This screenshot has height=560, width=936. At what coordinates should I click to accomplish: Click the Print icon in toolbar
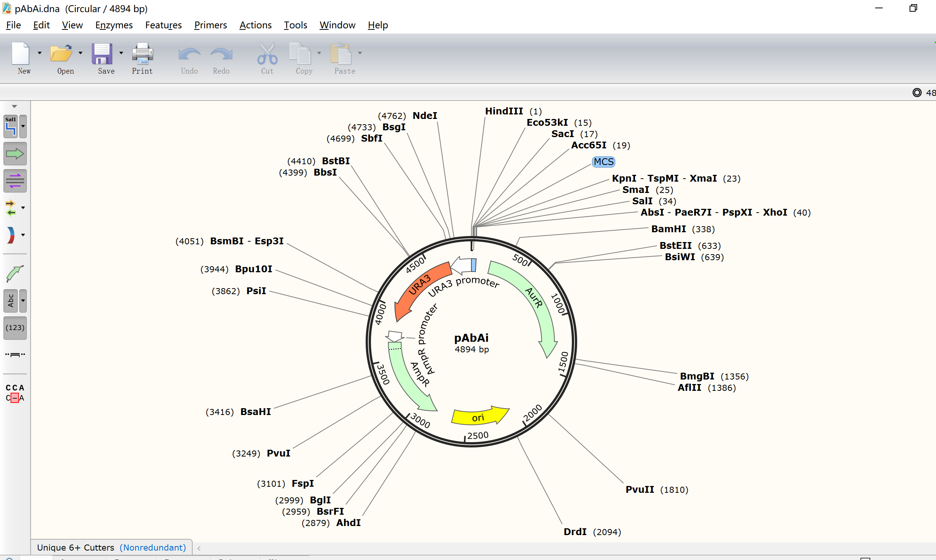pyautogui.click(x=142, y=54)
